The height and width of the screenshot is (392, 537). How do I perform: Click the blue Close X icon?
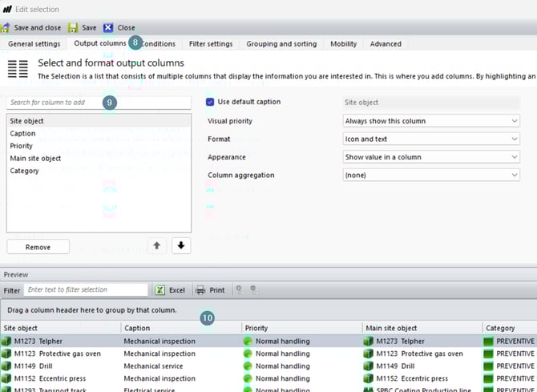(x=108, y=28)
